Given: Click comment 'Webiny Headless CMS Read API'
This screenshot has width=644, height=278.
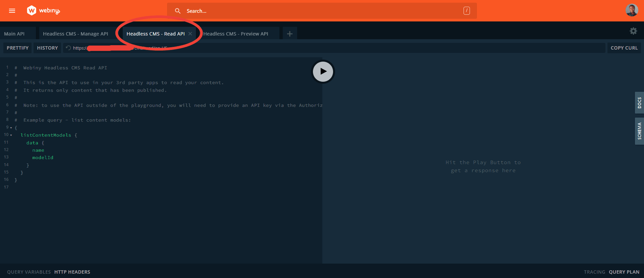Looking at the screenshot, I should pyautogui.click(x=65, y=68).
